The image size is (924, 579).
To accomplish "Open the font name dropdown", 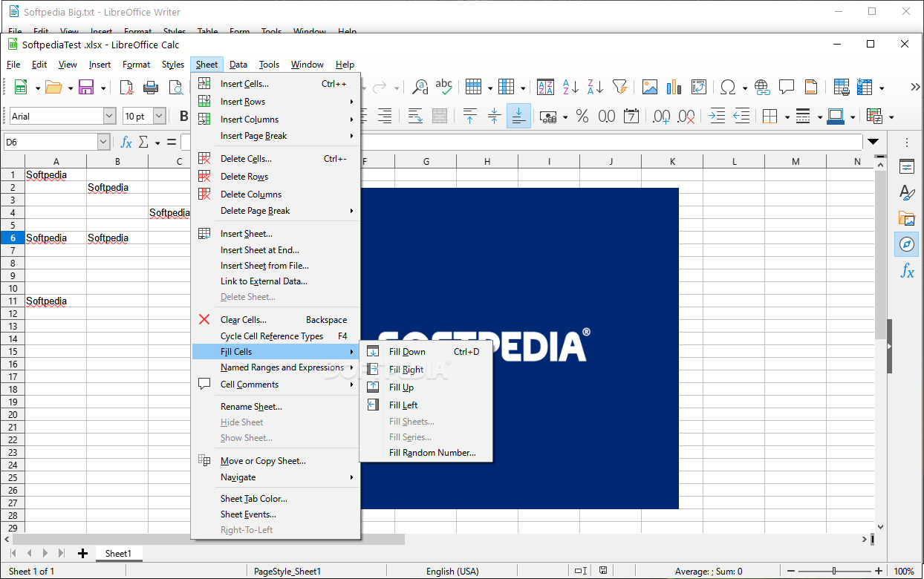I will (x=110, y=117).
